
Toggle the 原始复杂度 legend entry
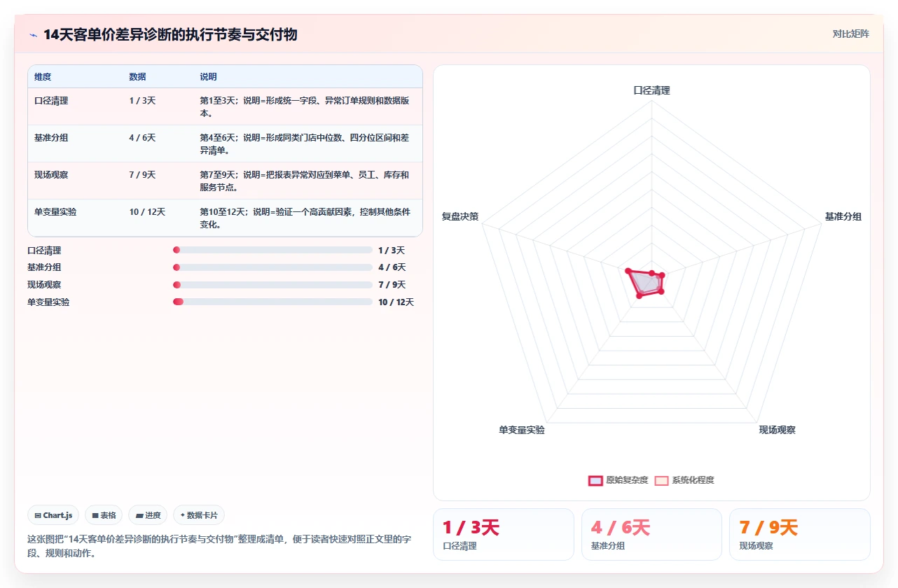619,480
